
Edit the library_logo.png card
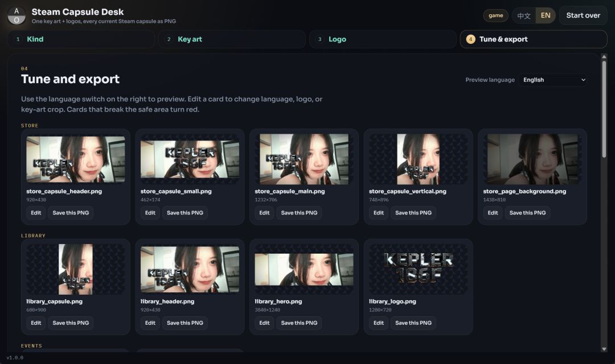tap(379, 323)
